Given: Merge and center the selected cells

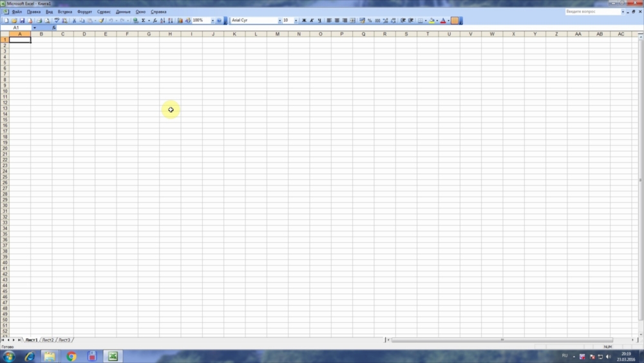Looking at the screenshot, I should [352, 21].
